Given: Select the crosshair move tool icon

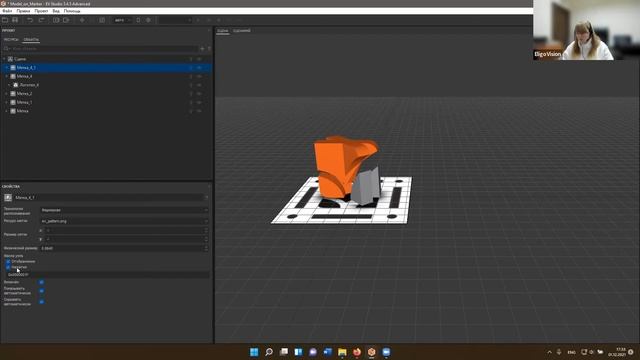Looking at the screenshot, I should pyautogui.click(x=82, y=20).
